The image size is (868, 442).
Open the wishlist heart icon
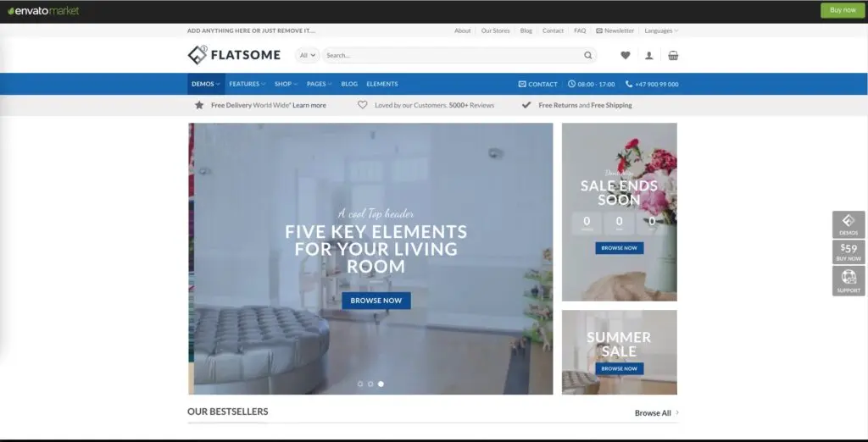coord(626,56)
